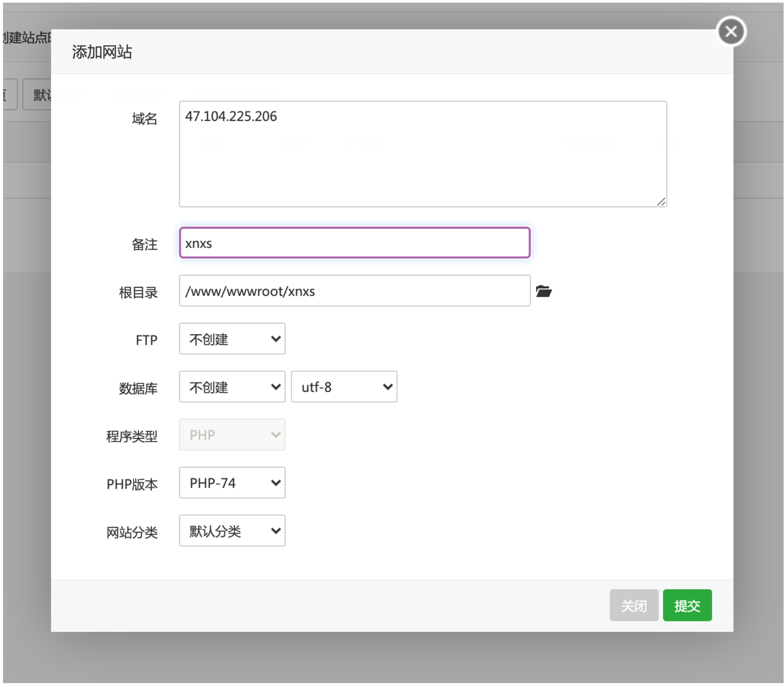
Task: Click the 根目录 label
Action: coord(138,292)
